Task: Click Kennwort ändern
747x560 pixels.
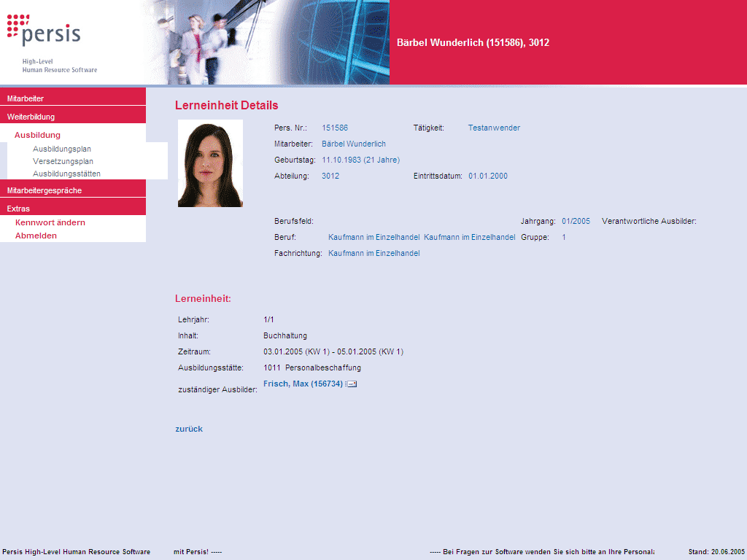Action: 50,222
